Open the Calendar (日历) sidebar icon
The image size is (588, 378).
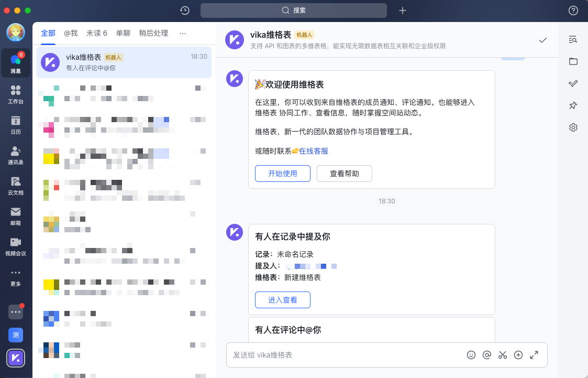pos(16,124)
